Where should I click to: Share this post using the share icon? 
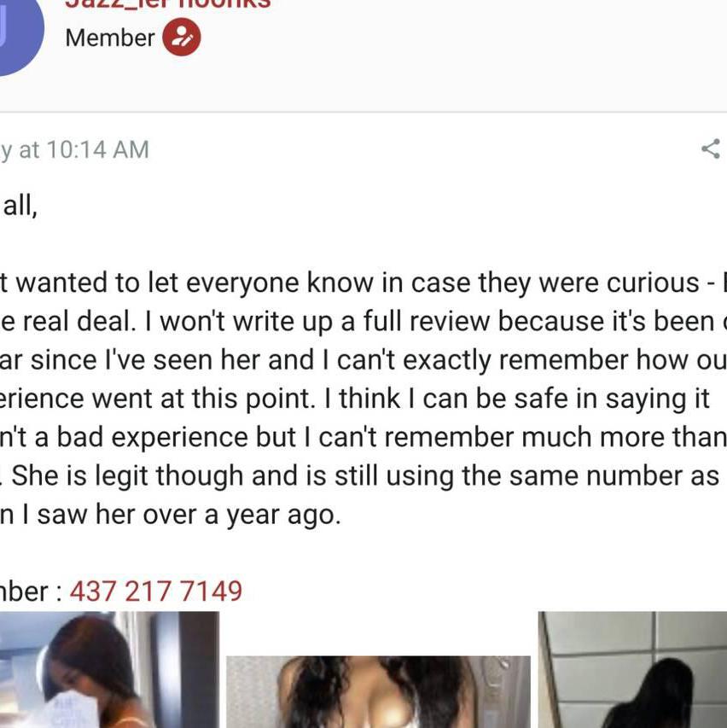click(710, 149)
